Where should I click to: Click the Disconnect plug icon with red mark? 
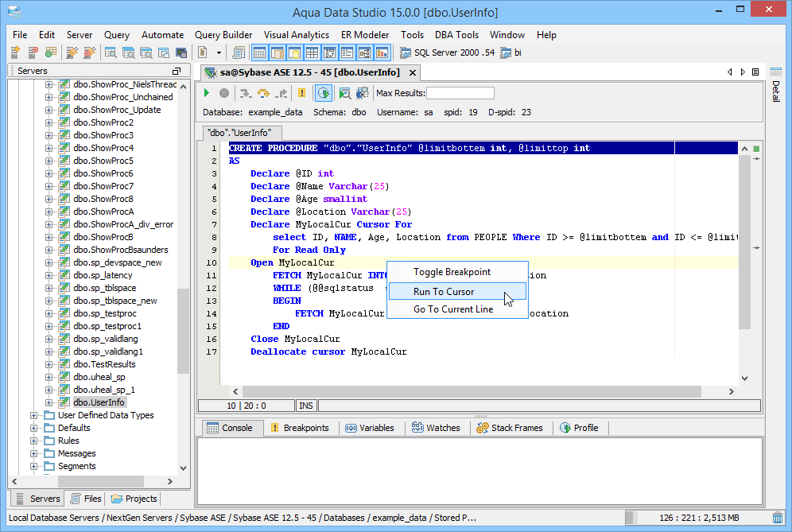pyautogui.click(x=89, y=52)
